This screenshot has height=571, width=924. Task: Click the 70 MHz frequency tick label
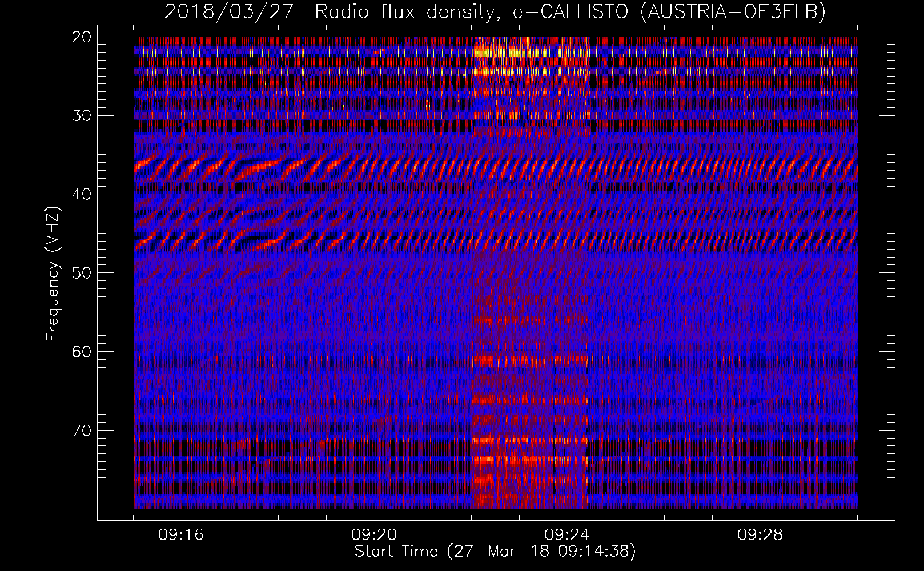click(82, 430)
